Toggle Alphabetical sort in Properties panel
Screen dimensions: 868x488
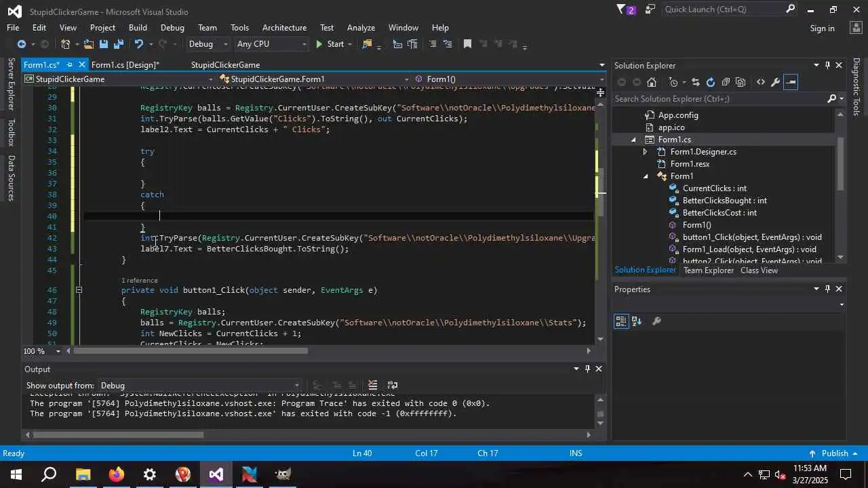coord(637,321)
